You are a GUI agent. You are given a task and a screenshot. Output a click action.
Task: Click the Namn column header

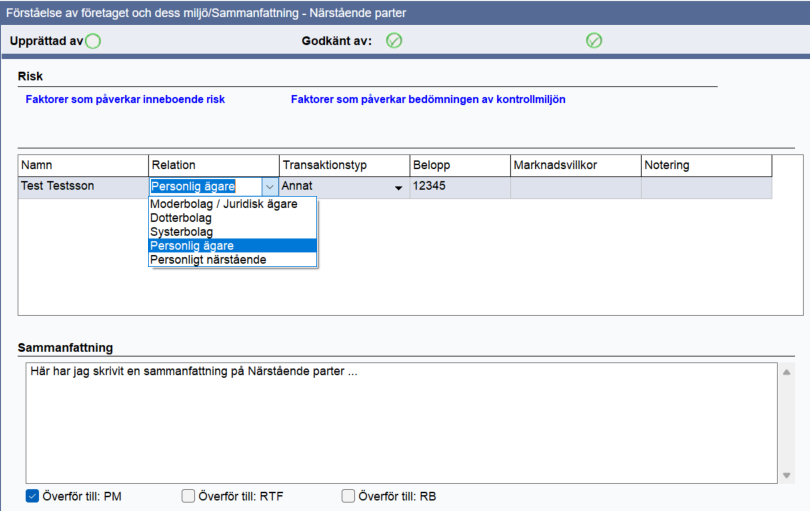click(x=83, y=165)
